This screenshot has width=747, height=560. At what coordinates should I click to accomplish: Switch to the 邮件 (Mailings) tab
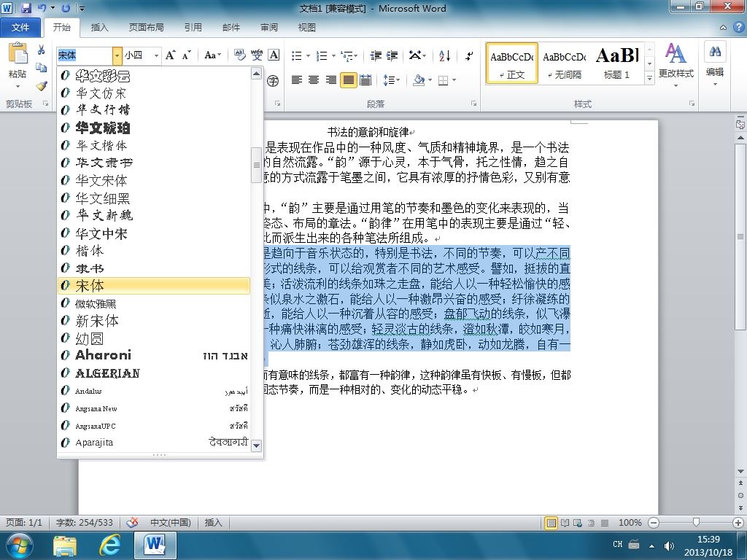coord(231,28)
